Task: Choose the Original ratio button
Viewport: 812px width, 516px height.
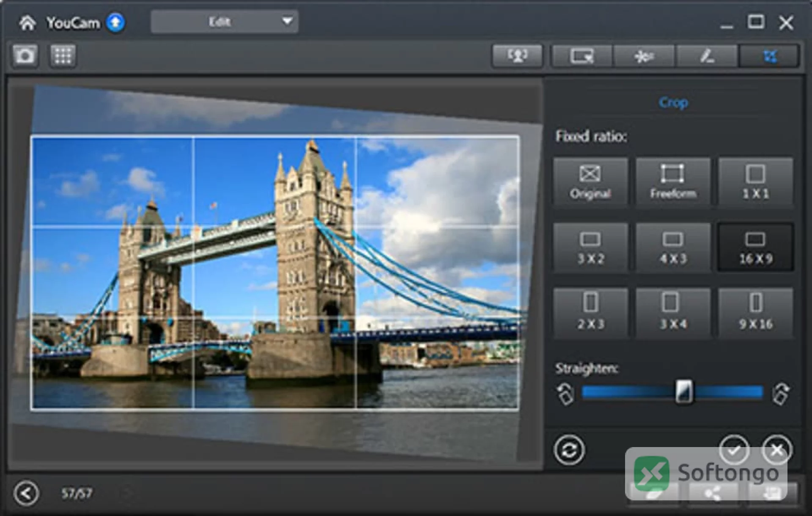Action: [590, 182]
